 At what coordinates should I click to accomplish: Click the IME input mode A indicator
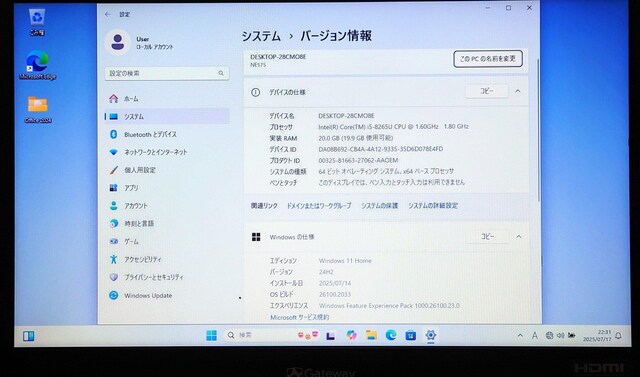[x=534, y=336]
